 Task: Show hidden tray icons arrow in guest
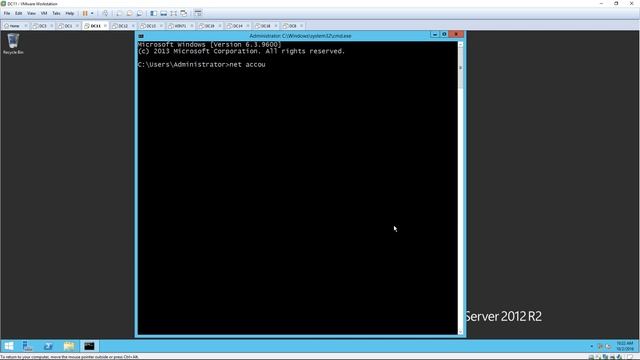(x=591, y=346)
